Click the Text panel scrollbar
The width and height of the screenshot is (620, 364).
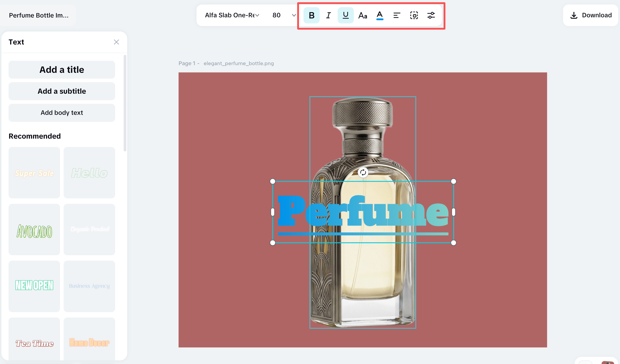tap(125, 103)
